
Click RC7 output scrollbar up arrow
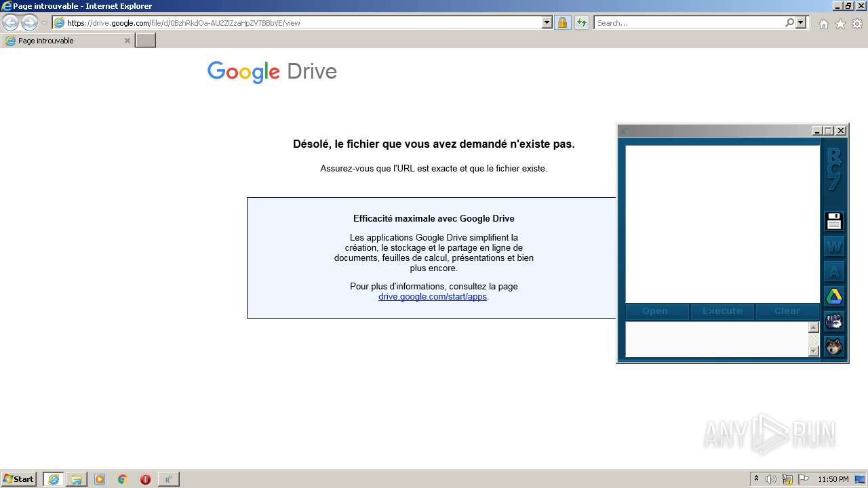814,327
